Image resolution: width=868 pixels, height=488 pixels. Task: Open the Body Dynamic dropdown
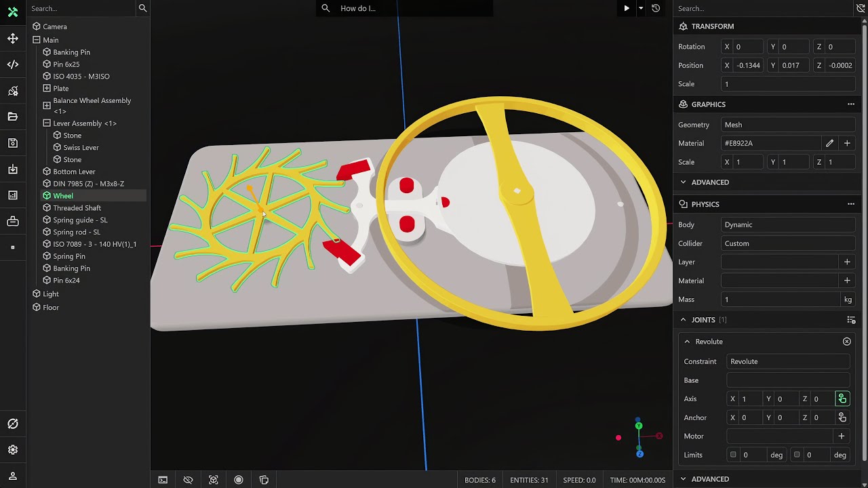(788, 224)
